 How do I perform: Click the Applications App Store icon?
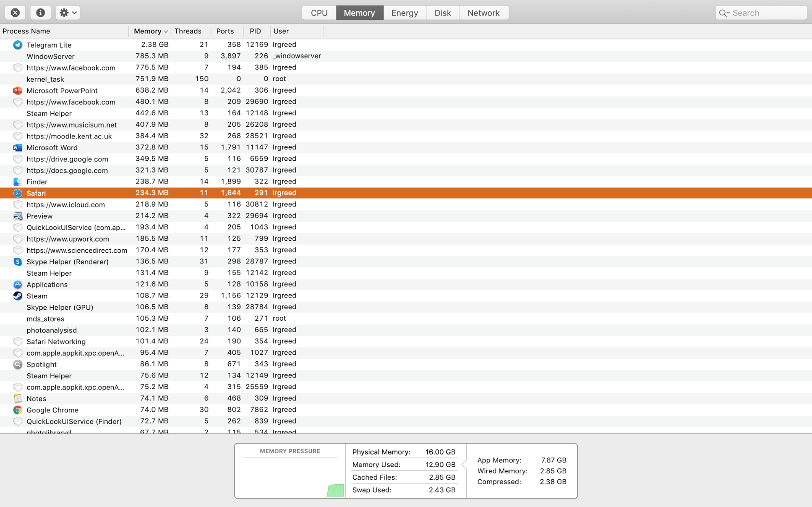point(17,285)
